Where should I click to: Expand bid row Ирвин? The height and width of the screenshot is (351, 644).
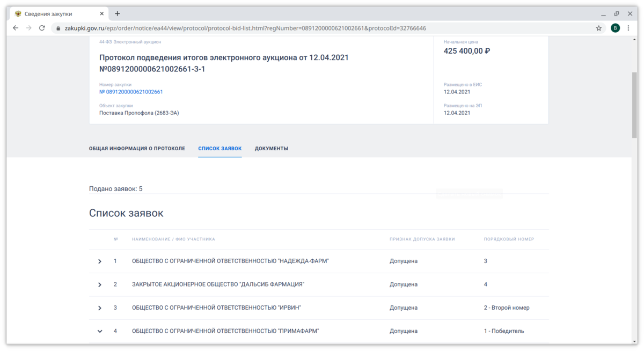(x=100, y=308)
